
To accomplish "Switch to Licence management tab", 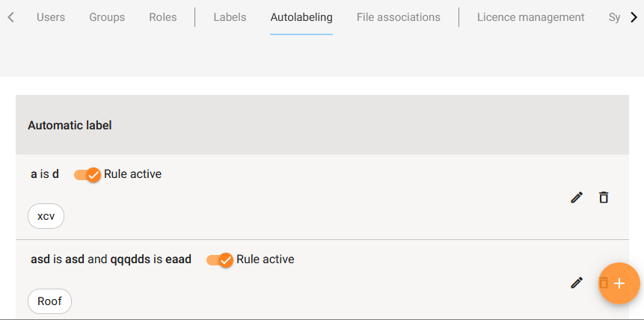I will (x=531, y=17).
